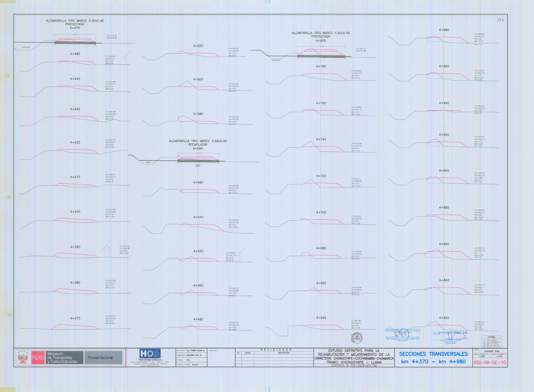Click section label '4+700'
The width and height of the screenshot is (534, 392).
point(321,212)
